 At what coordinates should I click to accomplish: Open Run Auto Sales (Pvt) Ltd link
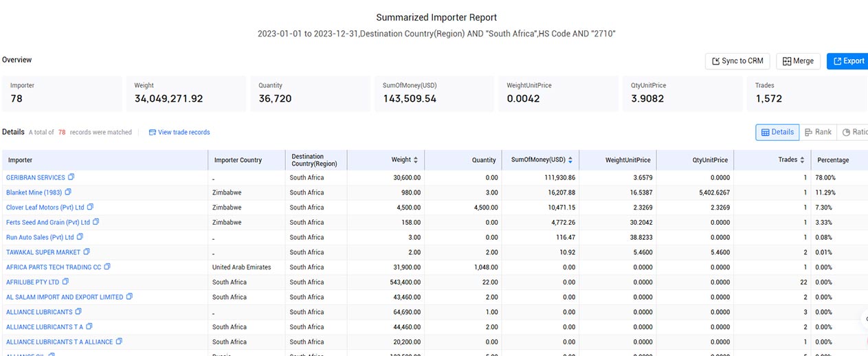coord(40,237)
